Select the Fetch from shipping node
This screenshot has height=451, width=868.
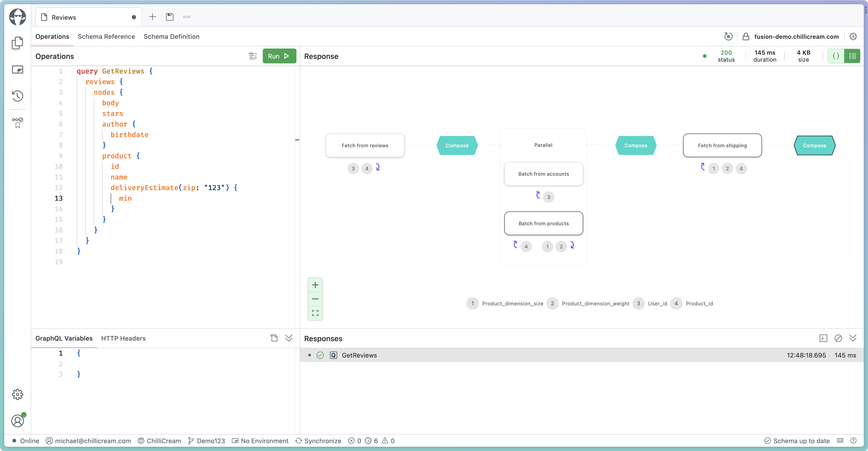point(722,145)
